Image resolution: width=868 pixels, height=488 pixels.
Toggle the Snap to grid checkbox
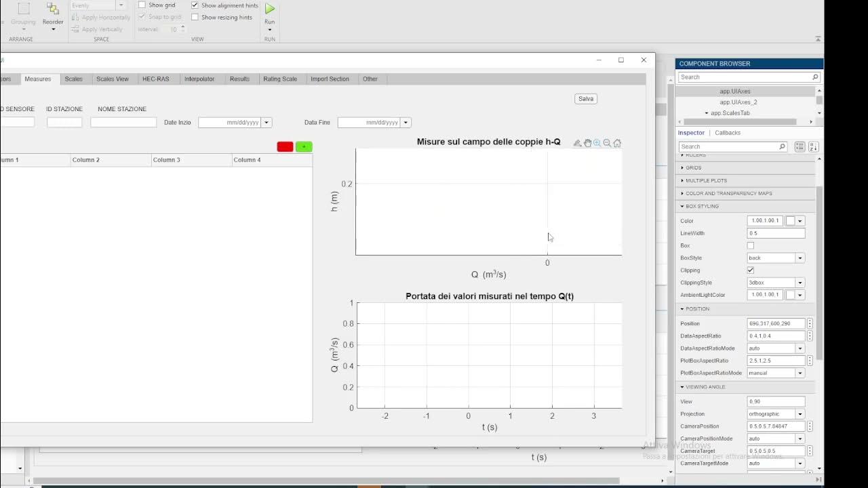click(x=142, y=17)
